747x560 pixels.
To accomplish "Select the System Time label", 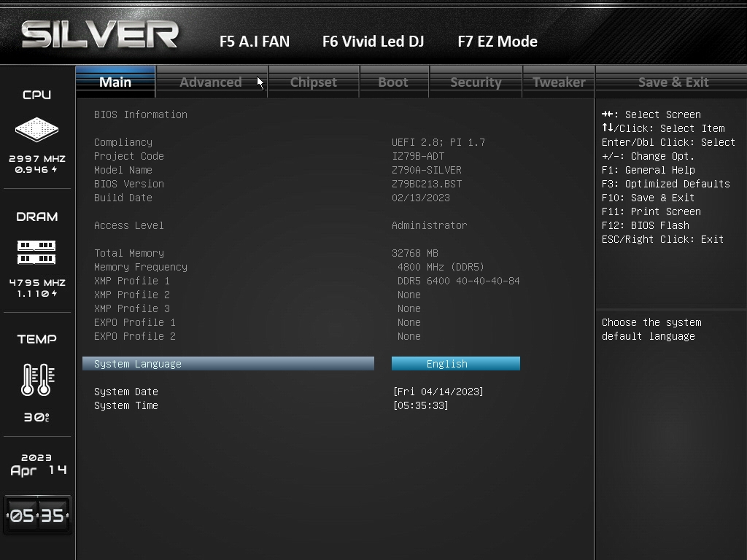I will [x=126, y=405].
